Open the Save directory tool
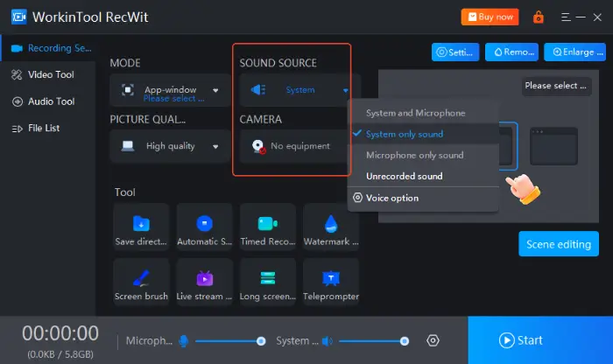This screenshot has height=364, width=613. (x=141, y=227)
